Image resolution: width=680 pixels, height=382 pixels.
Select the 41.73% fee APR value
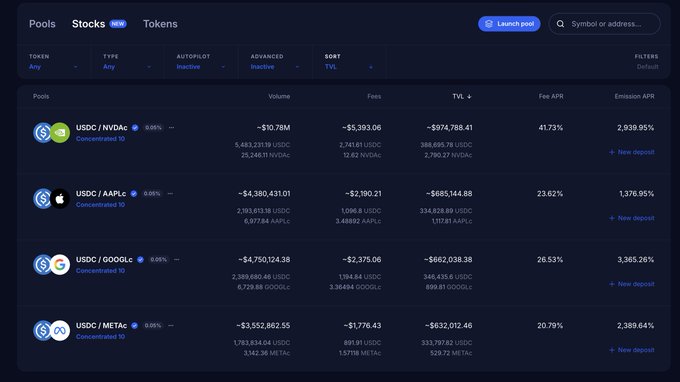(x=550, y=127)
